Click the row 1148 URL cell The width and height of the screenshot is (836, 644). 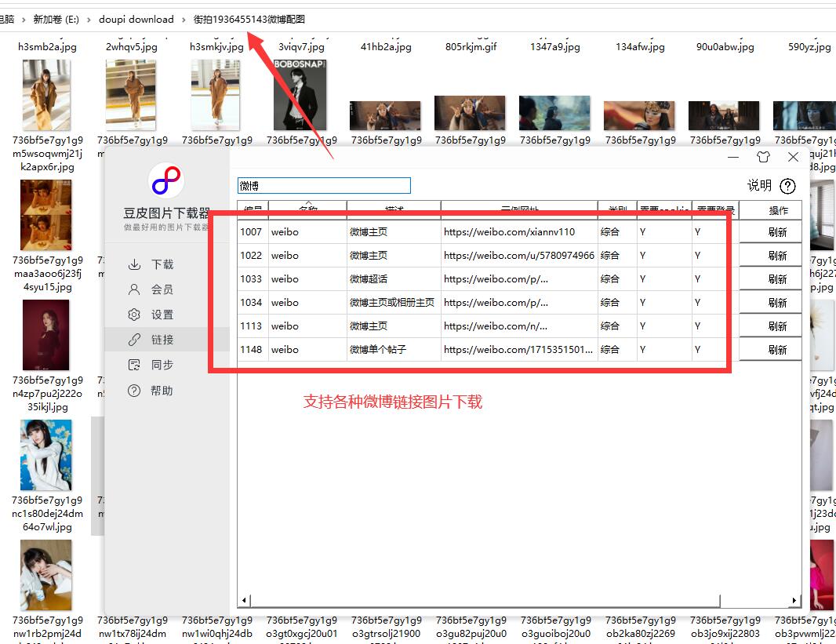pyautogui.click(x=519, y=349)
